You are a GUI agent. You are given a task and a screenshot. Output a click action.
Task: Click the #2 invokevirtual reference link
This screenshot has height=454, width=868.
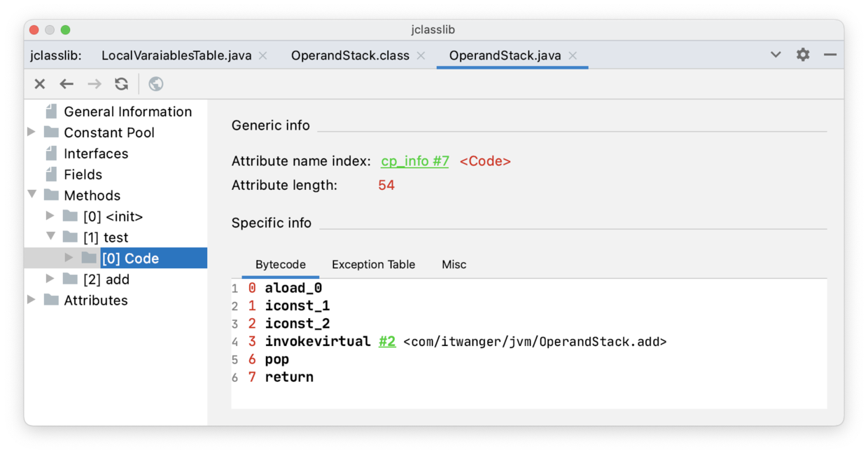pos(387,341)
